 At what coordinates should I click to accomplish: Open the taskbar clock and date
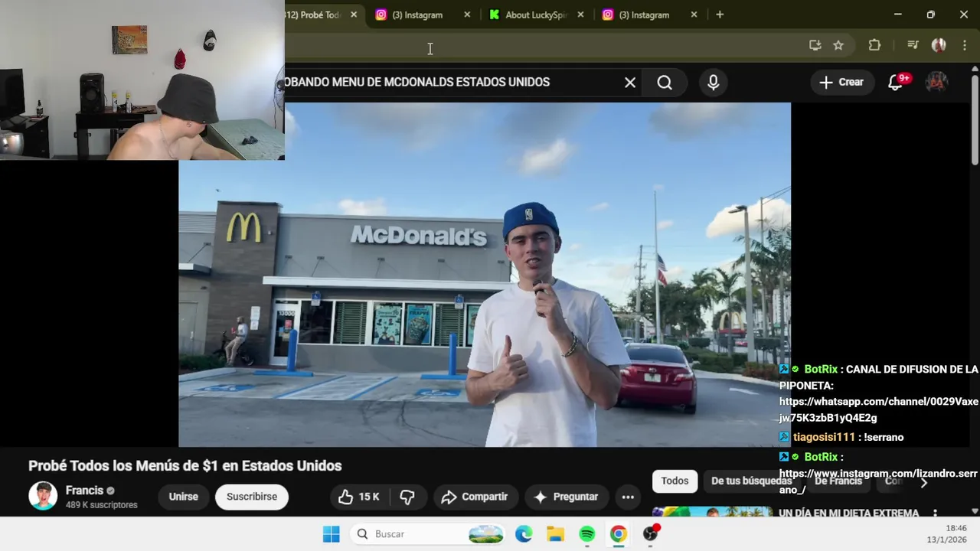pos(946,534)
